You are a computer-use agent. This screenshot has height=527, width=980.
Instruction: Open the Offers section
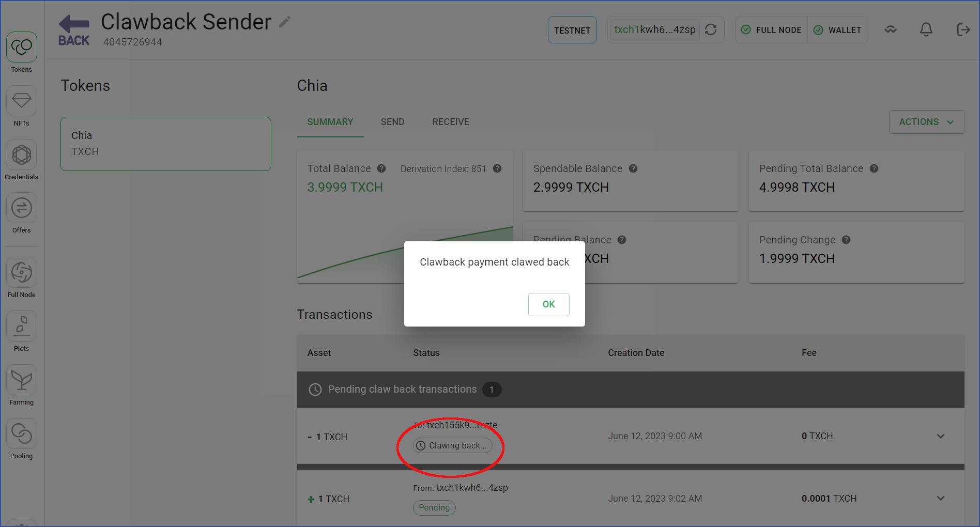[x=21, y=214]
